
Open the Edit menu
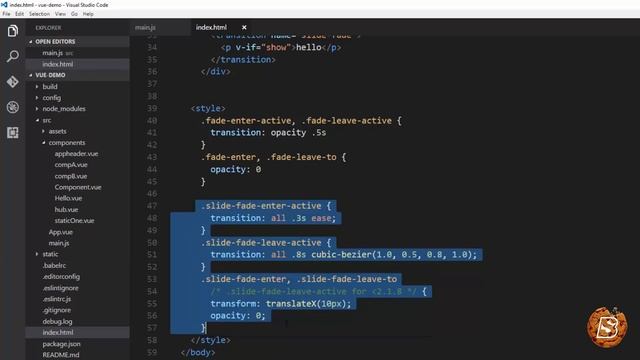pos(19,14)
